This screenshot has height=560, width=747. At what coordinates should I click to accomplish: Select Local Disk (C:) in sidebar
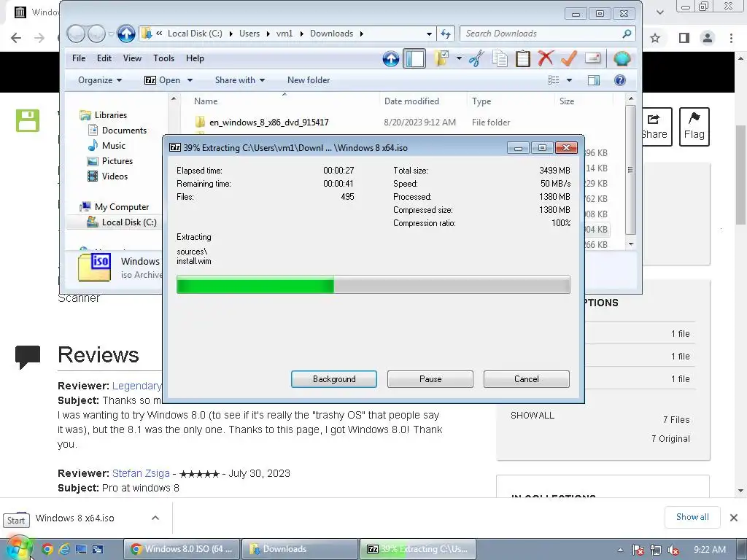pyautogui.click(x=122, y=222)
